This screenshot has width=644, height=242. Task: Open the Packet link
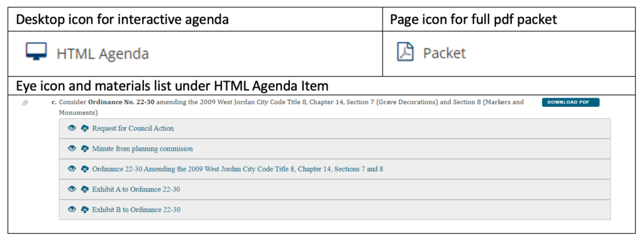point(445,53)
